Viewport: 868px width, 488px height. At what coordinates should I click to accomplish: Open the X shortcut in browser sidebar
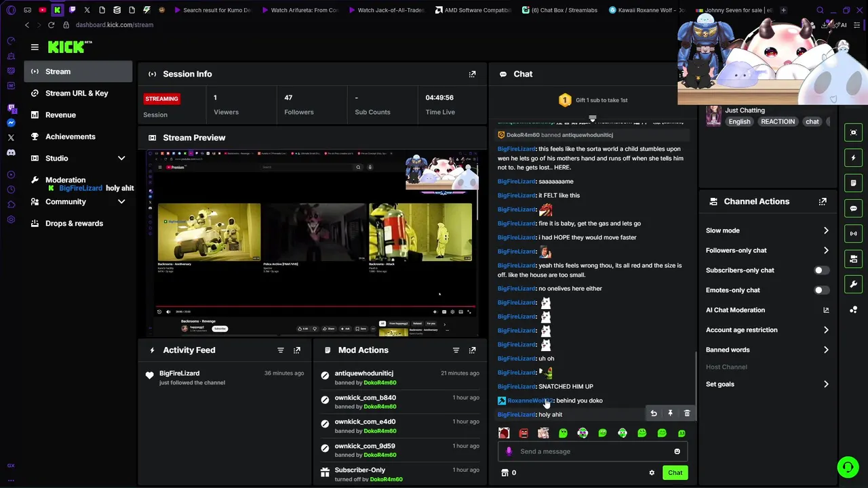coord(11,138)
